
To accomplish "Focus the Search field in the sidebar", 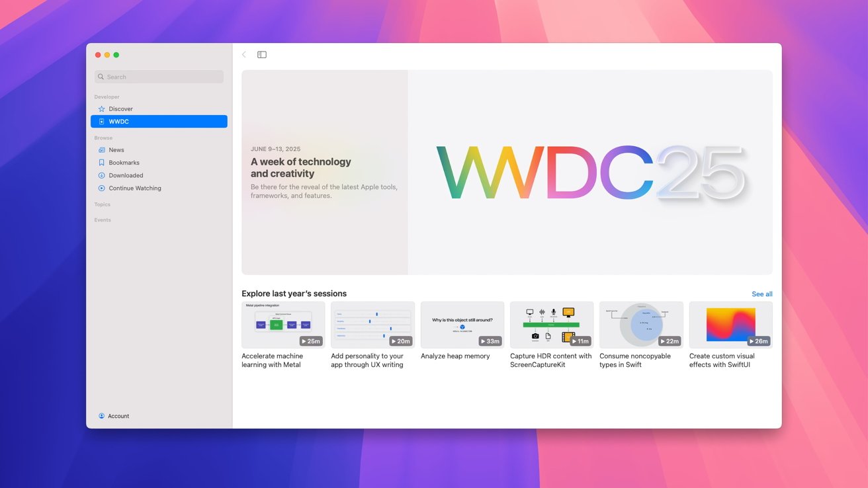I will (x=159, y=77).
